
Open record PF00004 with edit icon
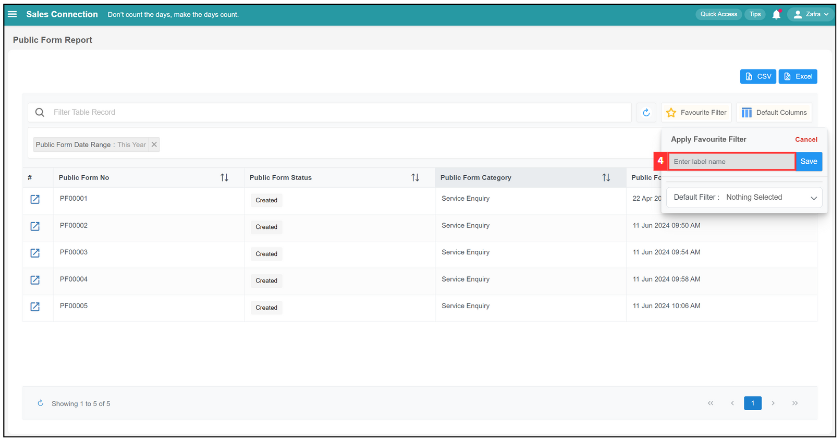tap(35, 280)
